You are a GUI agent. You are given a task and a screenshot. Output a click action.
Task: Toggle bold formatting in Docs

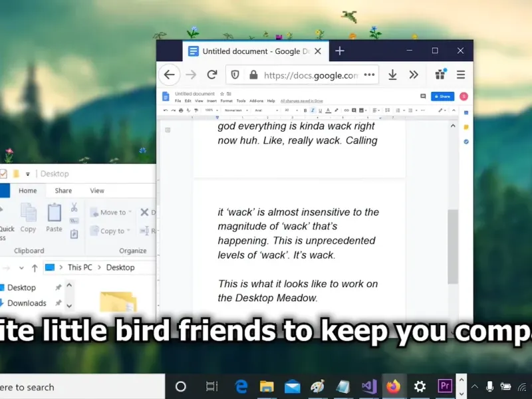pos(305,110)
